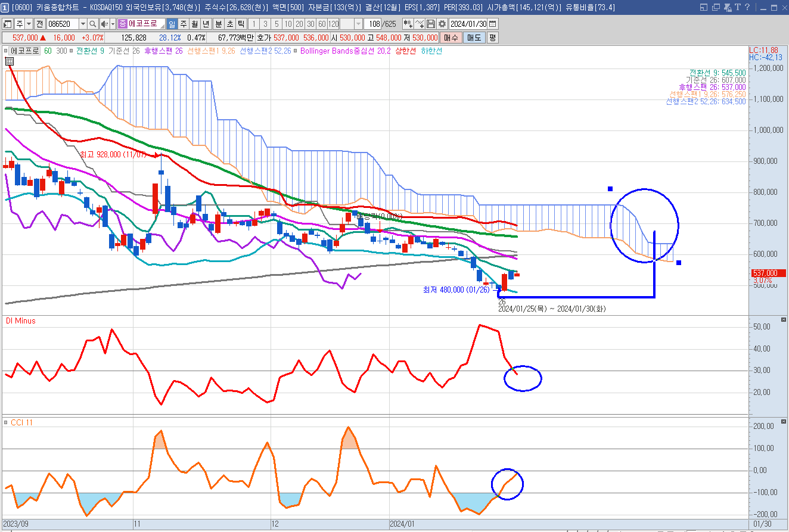Click the calendar icon beside the date field
This screenshot has width=789, height=532.
[492, 24]
